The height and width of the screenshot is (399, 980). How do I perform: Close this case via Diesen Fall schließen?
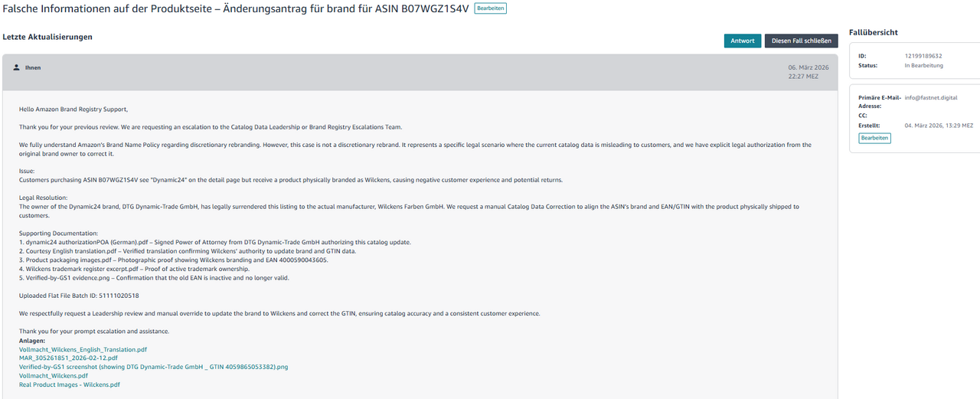(x=802, y=41)
